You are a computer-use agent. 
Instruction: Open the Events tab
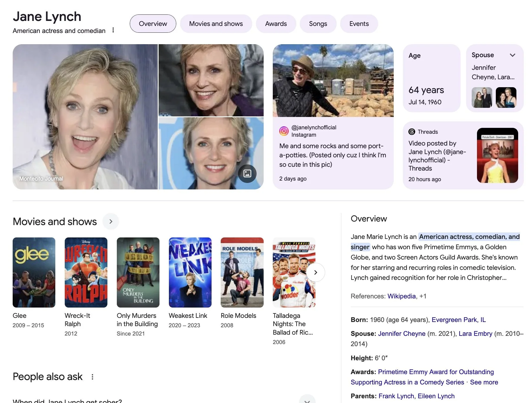(x=359, y=24)
